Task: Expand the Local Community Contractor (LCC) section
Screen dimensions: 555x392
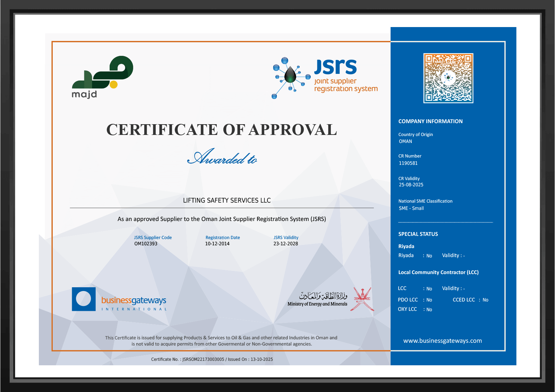Action: click(438, 272)
